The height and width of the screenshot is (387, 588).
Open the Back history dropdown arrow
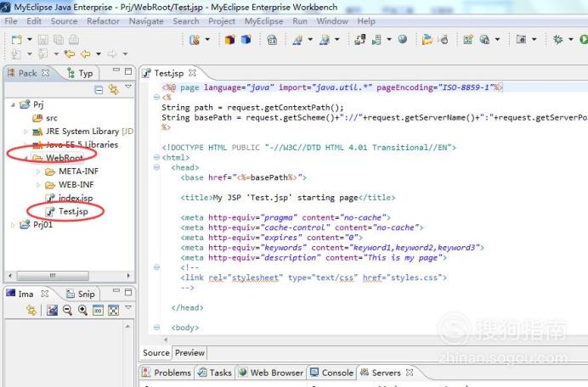coord(99,54)
